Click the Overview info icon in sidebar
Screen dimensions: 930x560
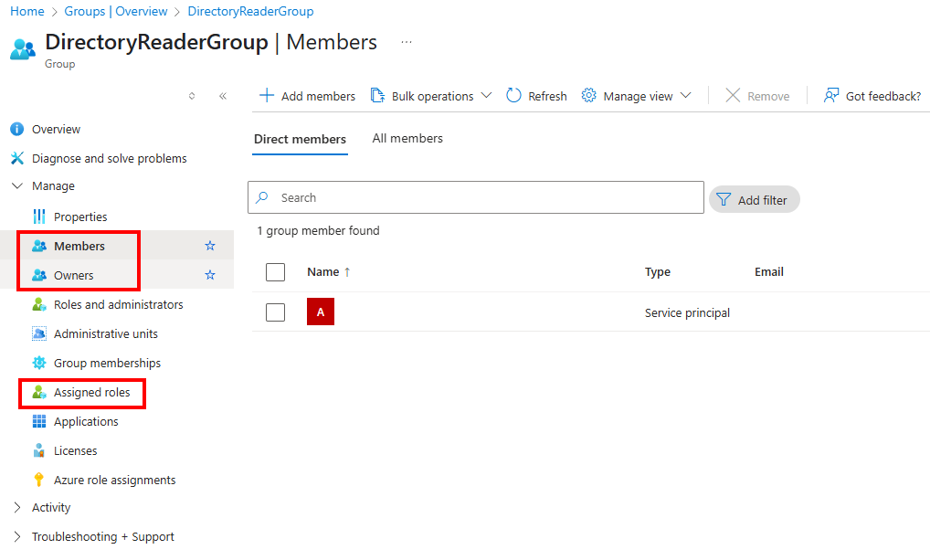coord(16,130)
